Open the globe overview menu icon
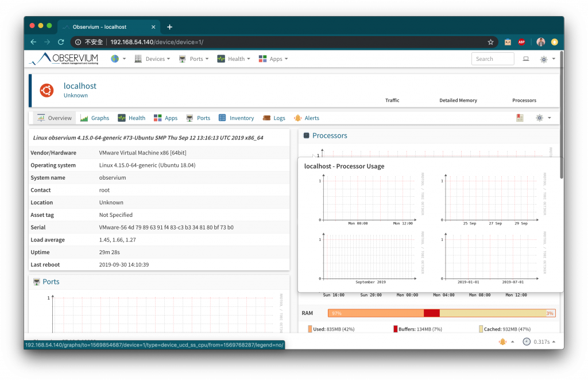This screenshot has width=588, height=381. click(x=115, y=59)
